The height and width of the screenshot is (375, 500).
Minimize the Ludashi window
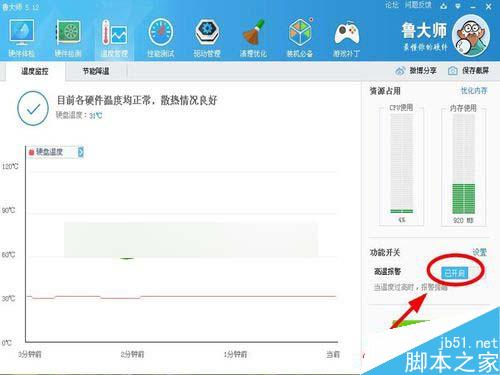[x=473, y=6]
